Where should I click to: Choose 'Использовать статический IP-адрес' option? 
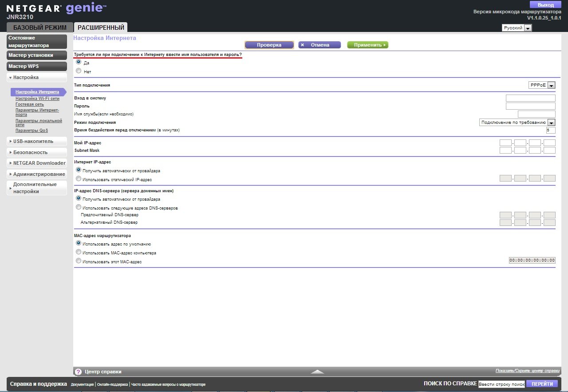(79, 179)
